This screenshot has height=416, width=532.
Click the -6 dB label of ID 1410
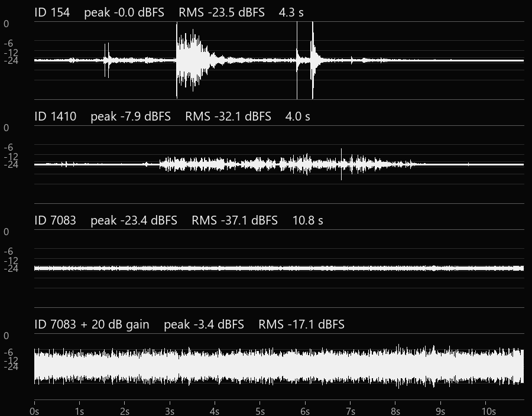(8, 148)
